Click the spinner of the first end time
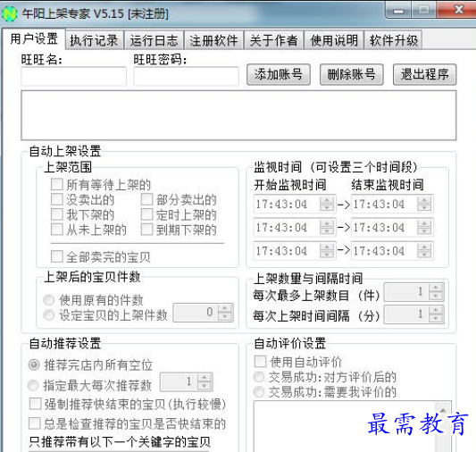 pyautogui.click(x=424, y=204)
